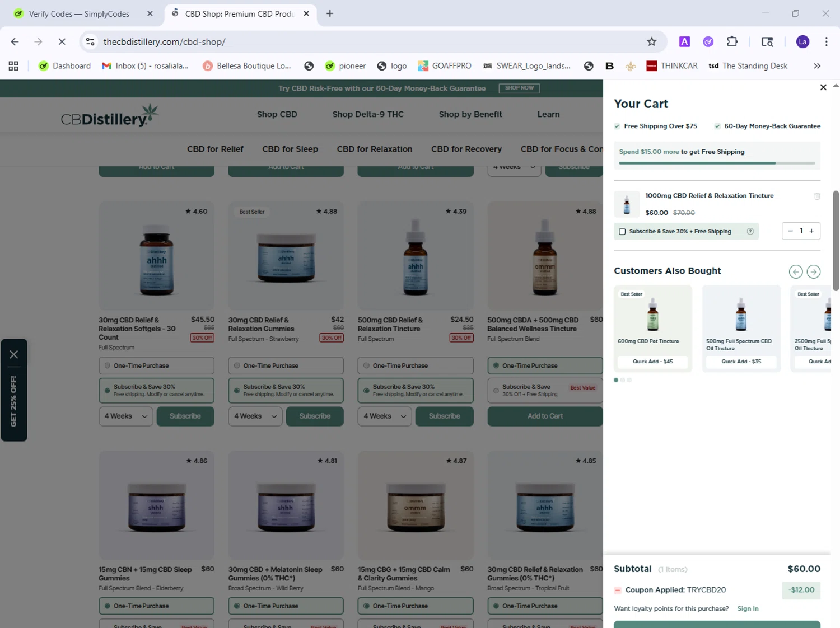Open a new browser tab
This screenshot has width=840, height=628.
330,14
